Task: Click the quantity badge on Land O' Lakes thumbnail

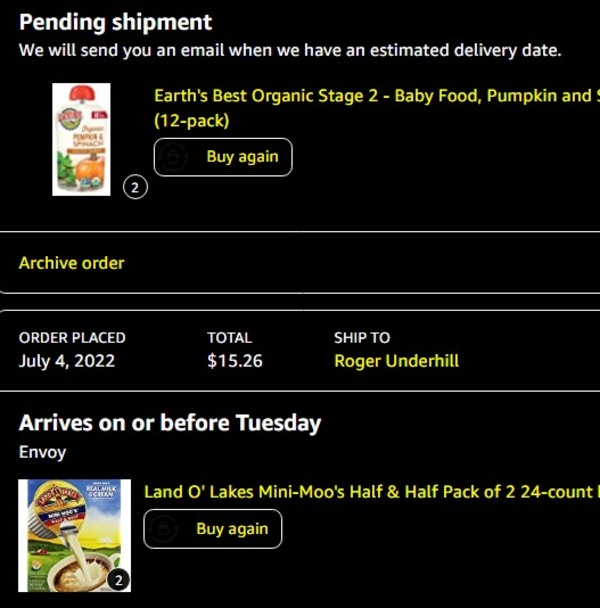Action: [x=118, y=580]
